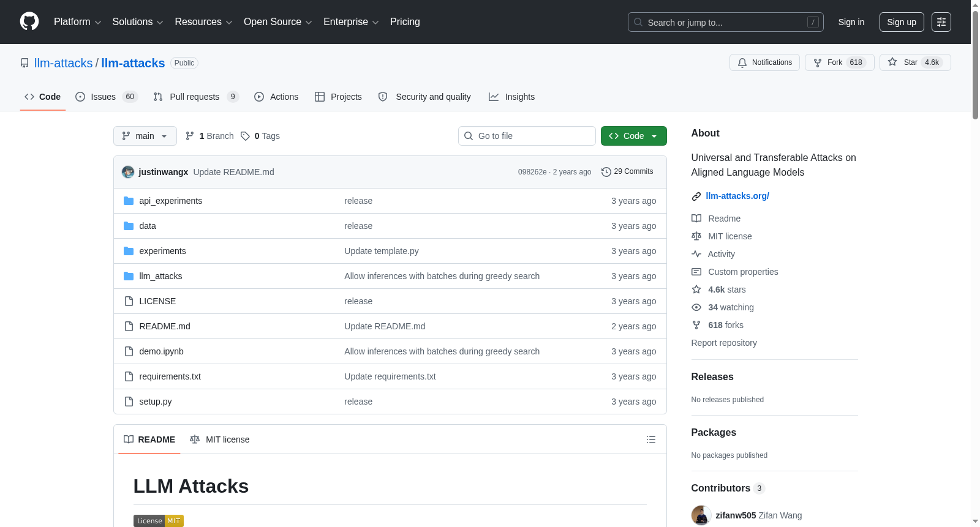Open the Security and quality tab
The width and height of the screenshot is (980, 527).
pos(424,97)
